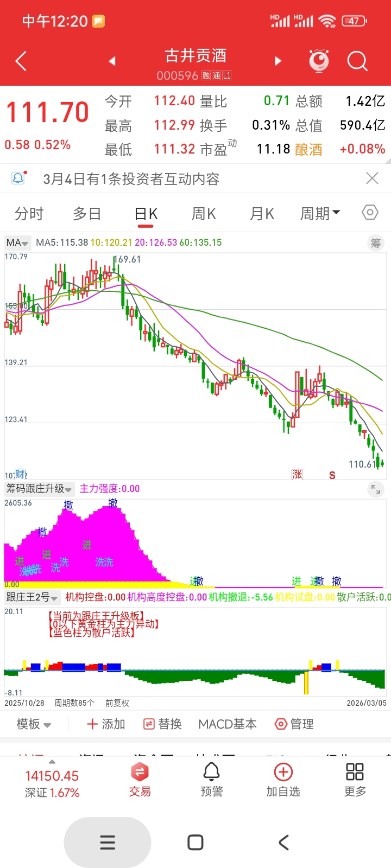Switch to the 分时 intraday tab
Viewport: 391px width, 868px height.
coord(29,214)
